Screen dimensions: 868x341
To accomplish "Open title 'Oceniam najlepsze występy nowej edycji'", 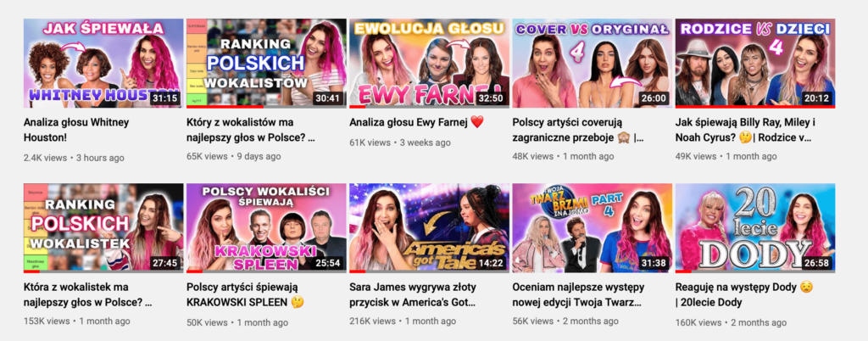I will 580,294.
